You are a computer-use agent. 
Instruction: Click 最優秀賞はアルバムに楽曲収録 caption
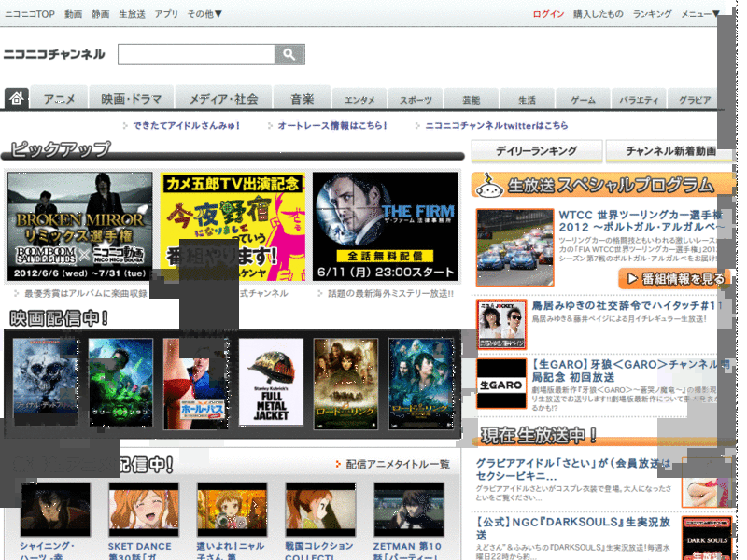pyautogui.click(x=86, y=294)
